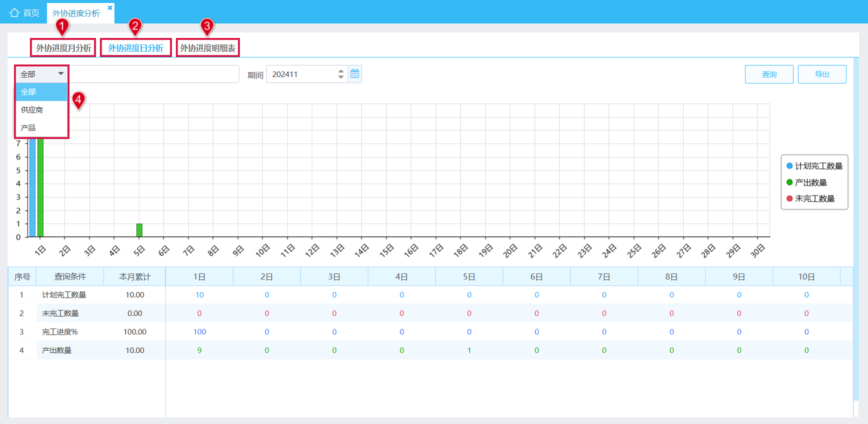The width and height of the screenshot is (868, 424).
Task: Choose 产品 in the dropdown list
Action: [x=42, y=128]
